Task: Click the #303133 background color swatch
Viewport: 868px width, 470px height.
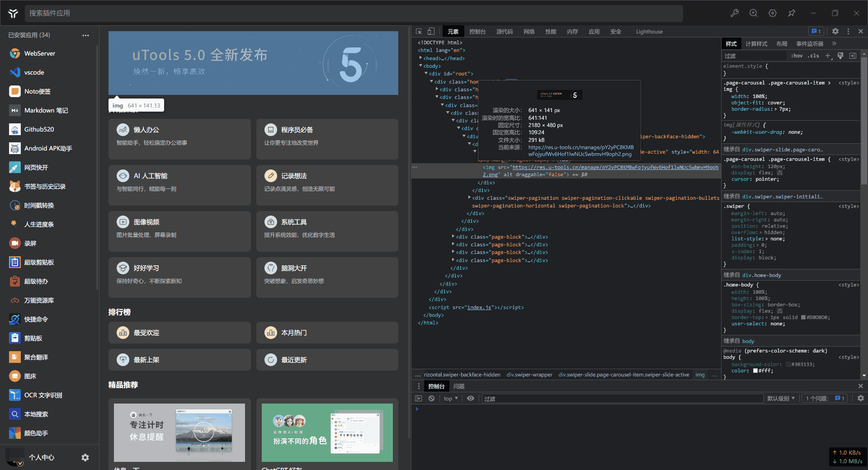Action: click(788, 364)
